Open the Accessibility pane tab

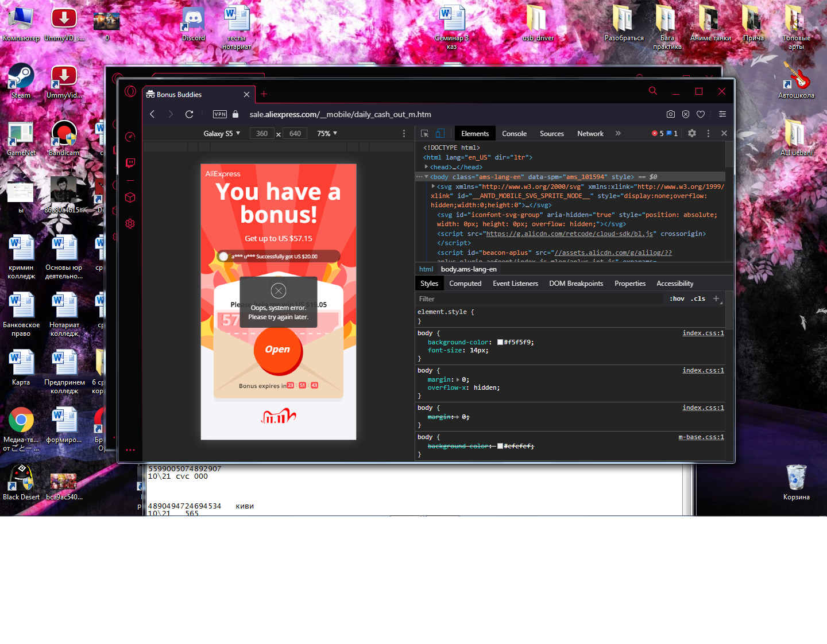coord(675,284)
